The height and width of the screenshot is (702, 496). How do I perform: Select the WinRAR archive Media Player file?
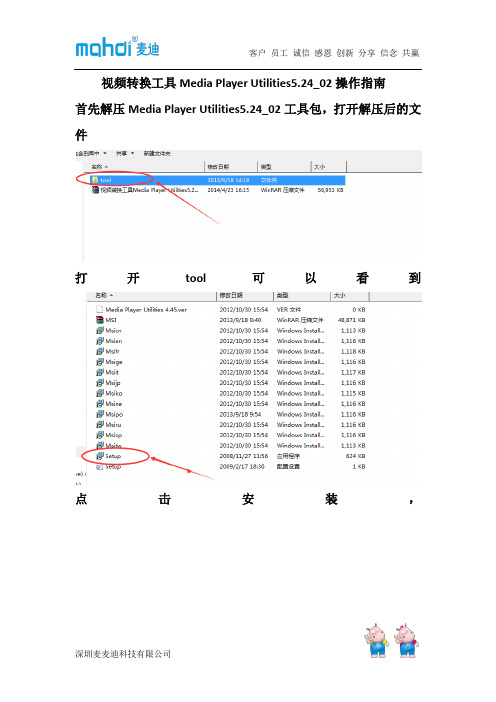[217, 190]
